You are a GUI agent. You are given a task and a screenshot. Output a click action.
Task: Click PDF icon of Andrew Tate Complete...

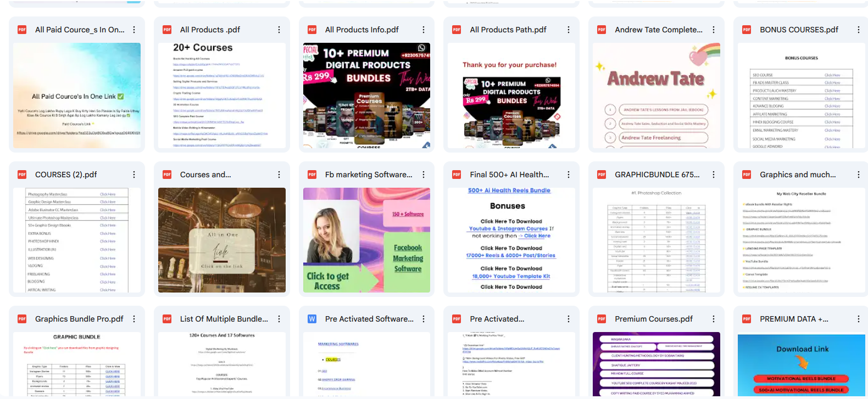602,30
